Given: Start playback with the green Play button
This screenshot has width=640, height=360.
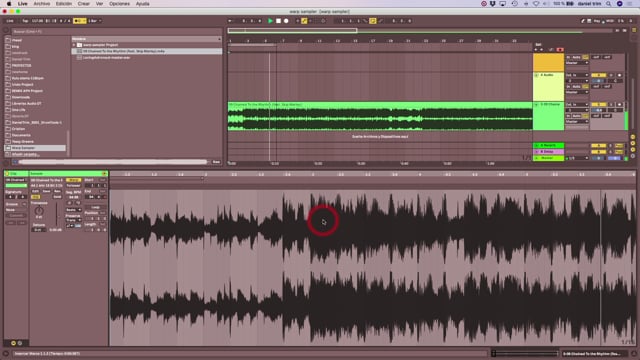Looking at the screenshot, I should 270,21.
